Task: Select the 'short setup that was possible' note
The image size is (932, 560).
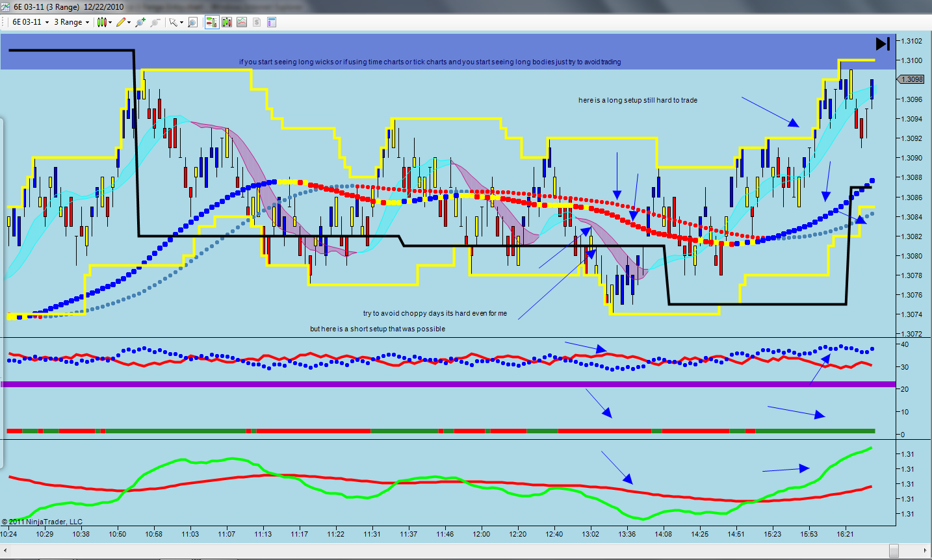Action: (378, 329)
